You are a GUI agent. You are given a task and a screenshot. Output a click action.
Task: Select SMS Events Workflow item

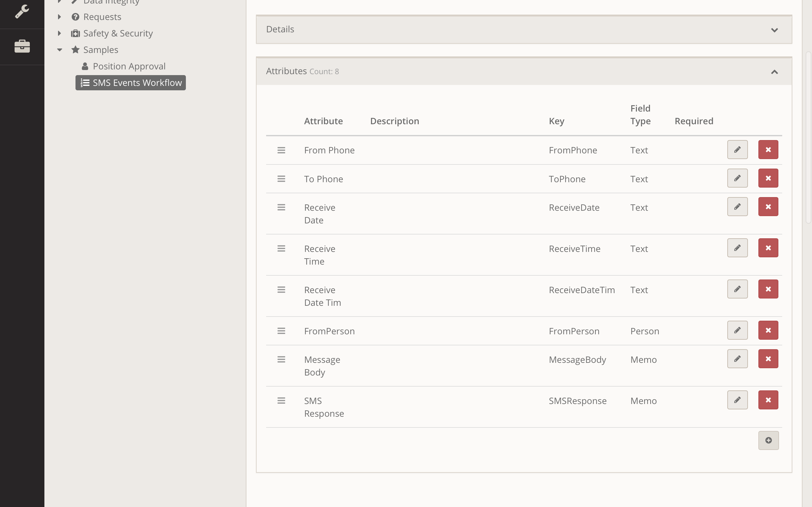click(131, 82)
